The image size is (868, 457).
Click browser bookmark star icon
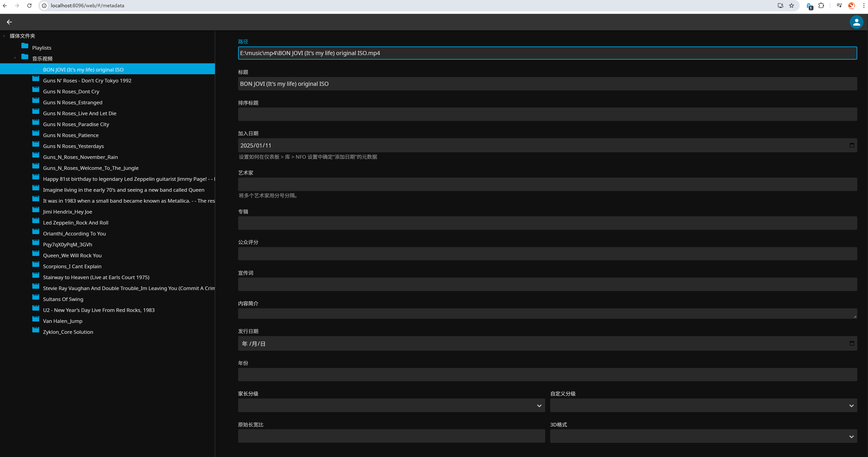tap(792, 5)
